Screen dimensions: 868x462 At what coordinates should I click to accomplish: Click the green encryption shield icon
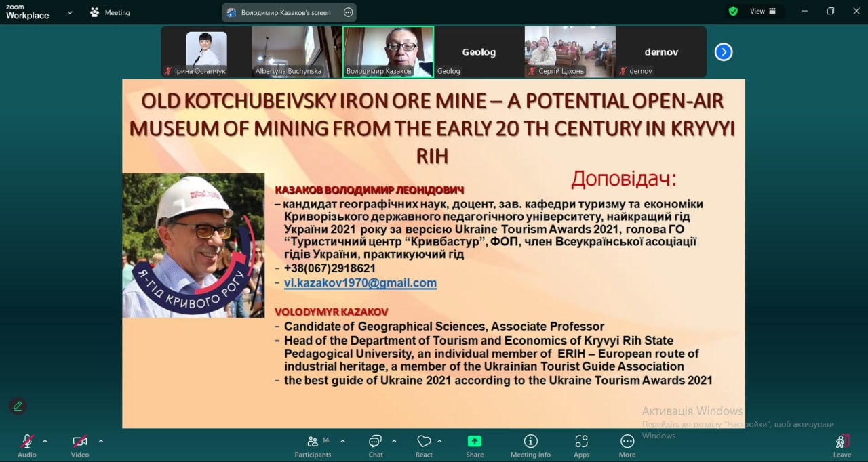click(x=733, y=12)
